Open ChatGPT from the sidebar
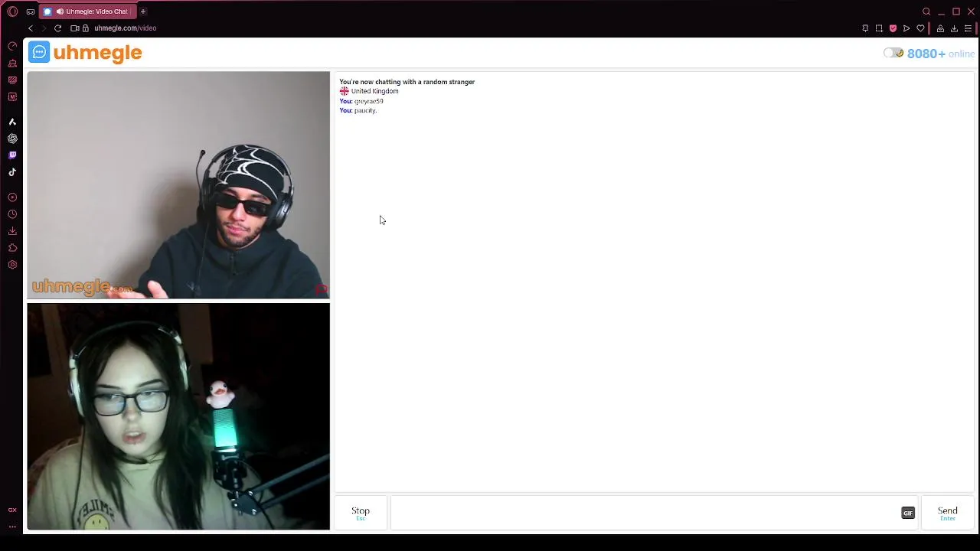This screenshot has height=551, width=980. click(x=12, y=139)
